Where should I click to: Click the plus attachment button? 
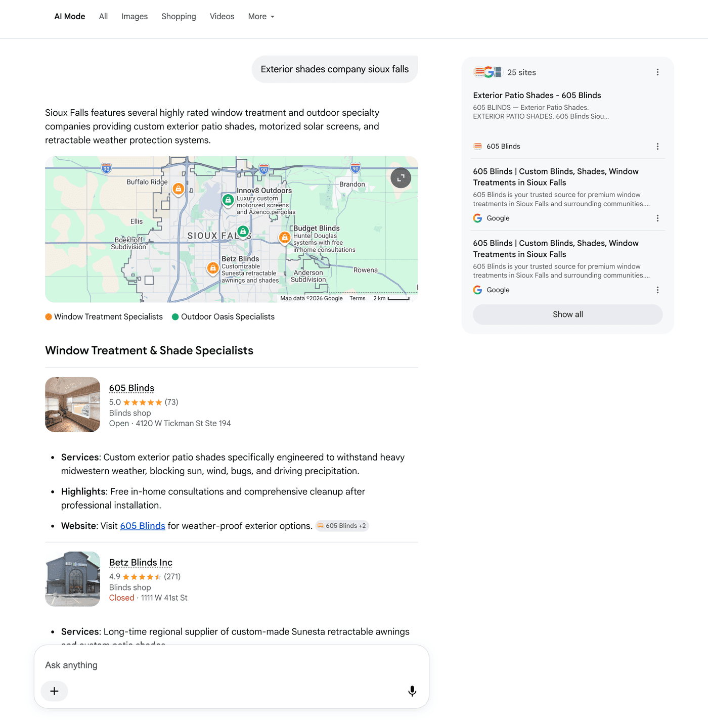pyautogui.click(x=54, y=691)
